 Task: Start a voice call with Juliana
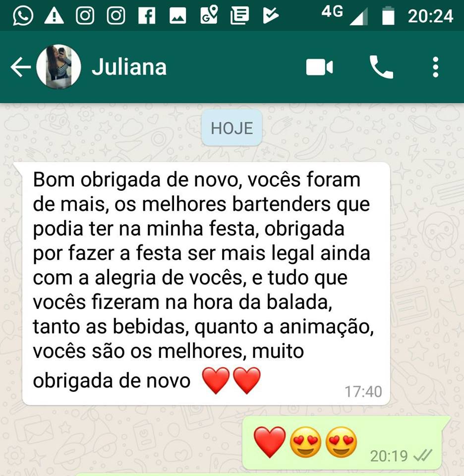381,67
